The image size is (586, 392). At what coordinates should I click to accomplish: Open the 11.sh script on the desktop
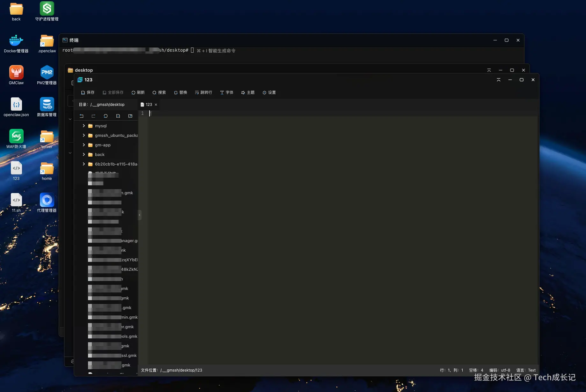[16, 203]
